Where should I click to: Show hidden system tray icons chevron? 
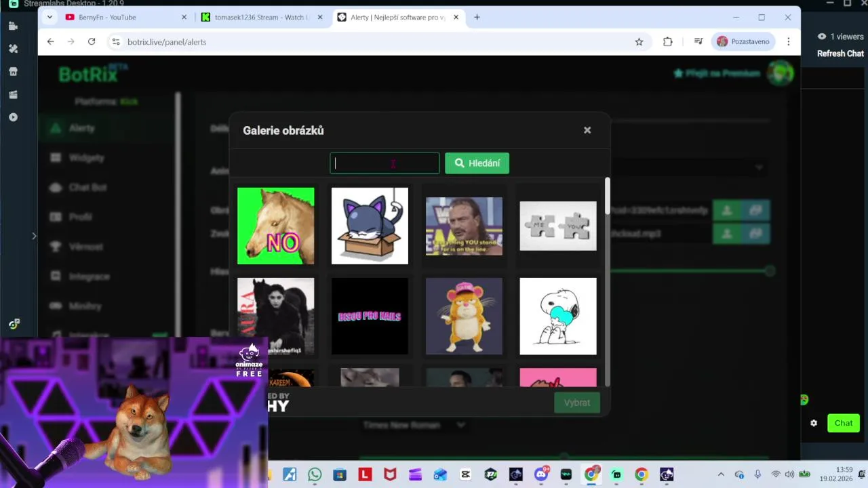click(721, 474)
